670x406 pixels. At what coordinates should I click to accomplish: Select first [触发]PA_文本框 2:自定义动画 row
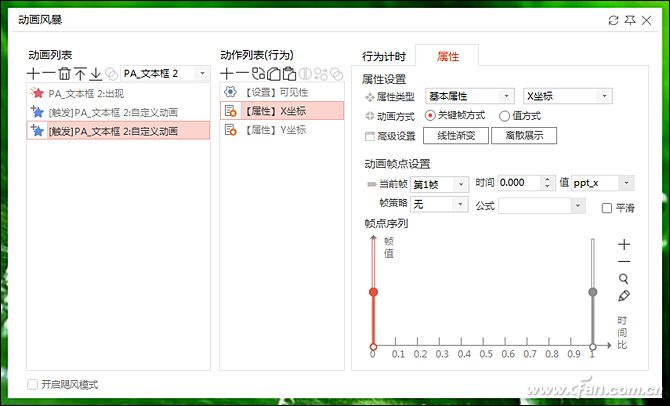click(118, 112)
